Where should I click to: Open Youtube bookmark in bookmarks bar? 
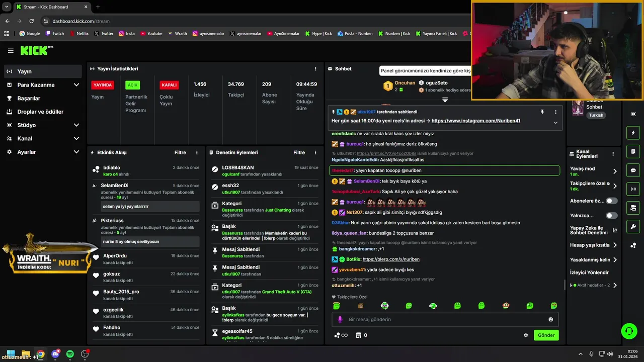click(151, 34)
